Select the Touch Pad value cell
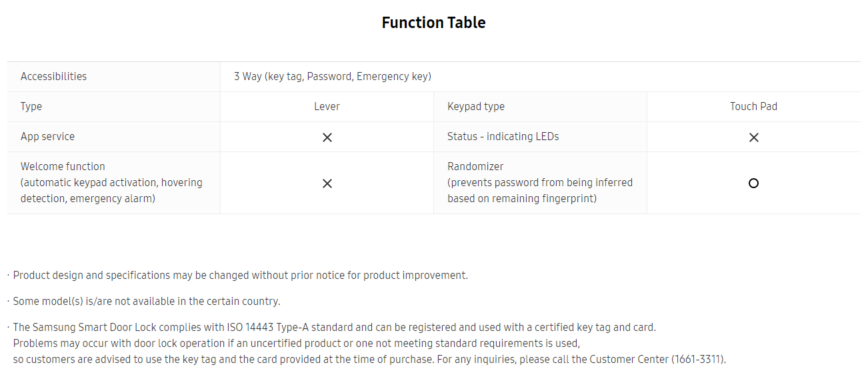Image resolution: width=868 pixels, height=373 pixels. point(753,106)
